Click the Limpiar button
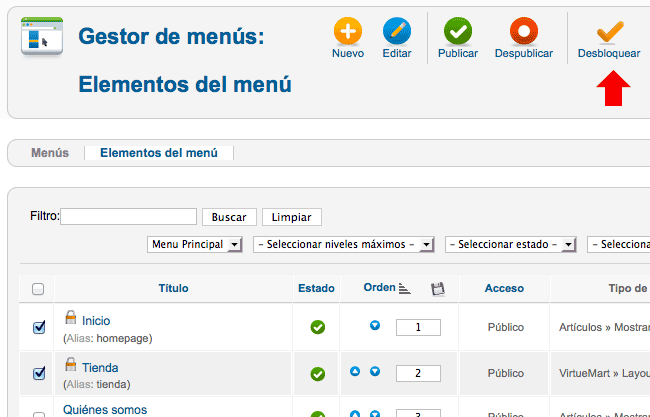 point(291,217)
